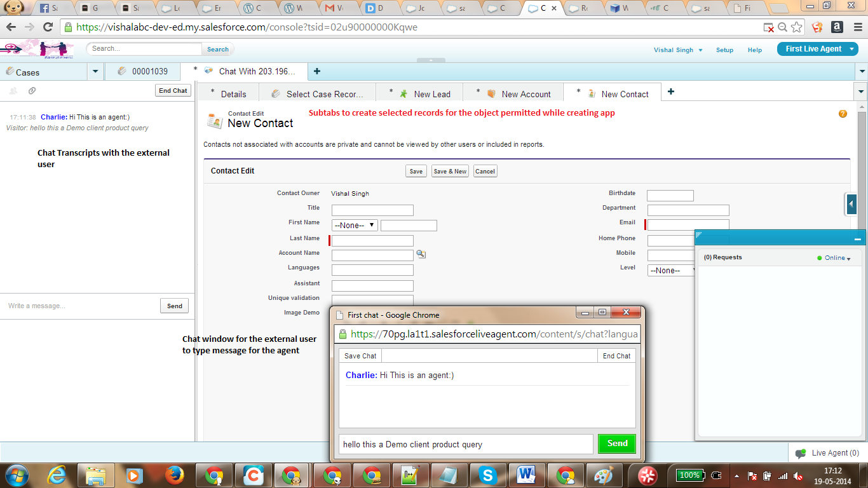
Task: Click the Save & New button
Action: [450, 170]
